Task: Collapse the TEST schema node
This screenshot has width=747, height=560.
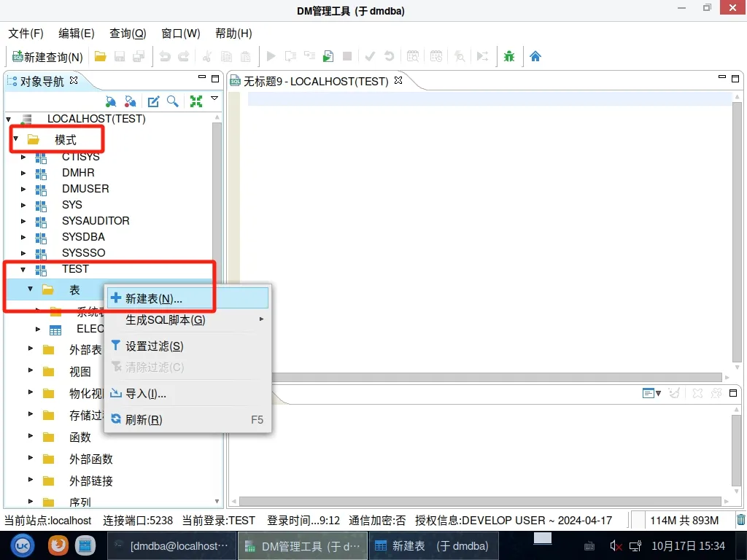Action: click(23, 269)
